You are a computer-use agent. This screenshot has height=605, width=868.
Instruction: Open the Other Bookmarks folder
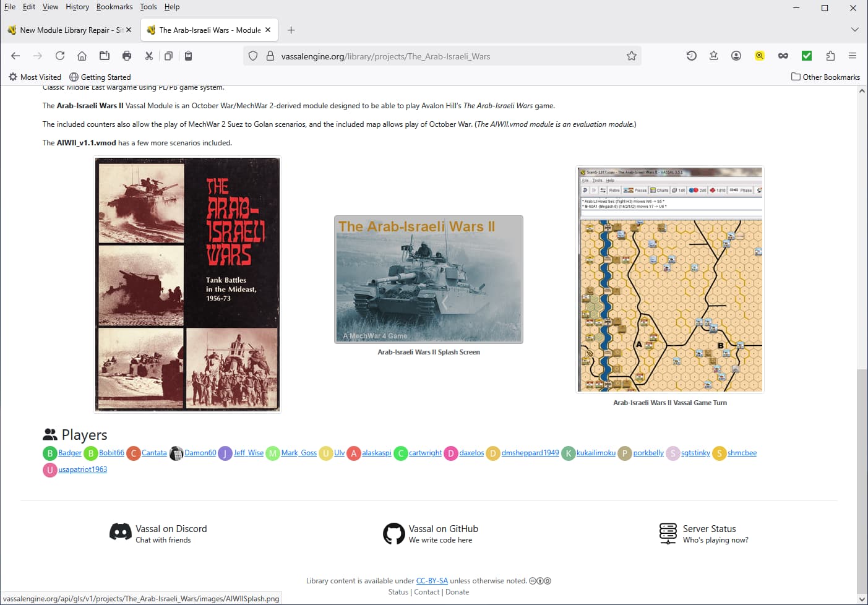(825, 77)
